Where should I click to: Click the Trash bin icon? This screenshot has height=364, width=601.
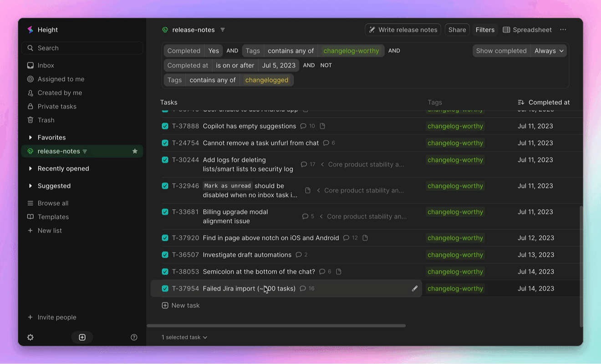point(30,120)
